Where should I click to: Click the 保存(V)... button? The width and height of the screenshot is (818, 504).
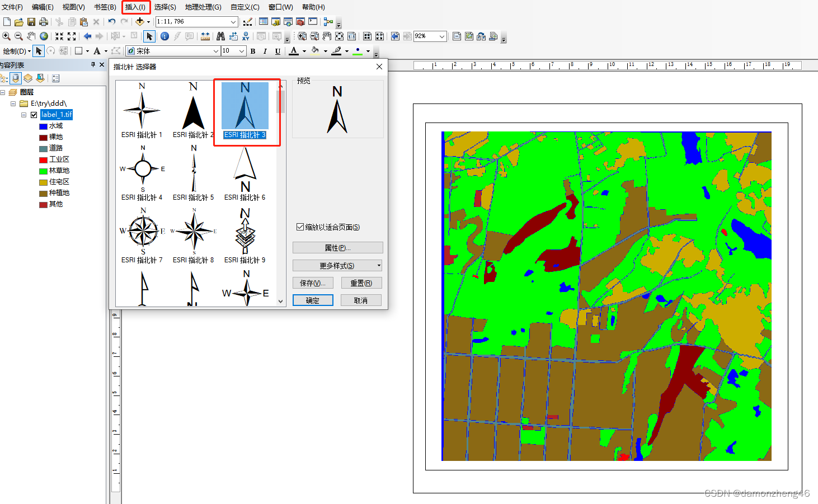(313, 283)
